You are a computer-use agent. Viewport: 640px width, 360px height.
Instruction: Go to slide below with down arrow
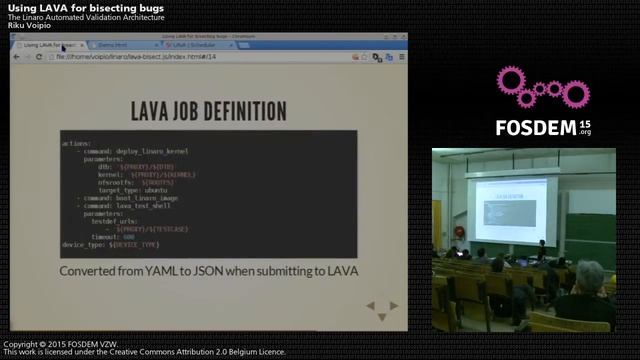[382, 317]
